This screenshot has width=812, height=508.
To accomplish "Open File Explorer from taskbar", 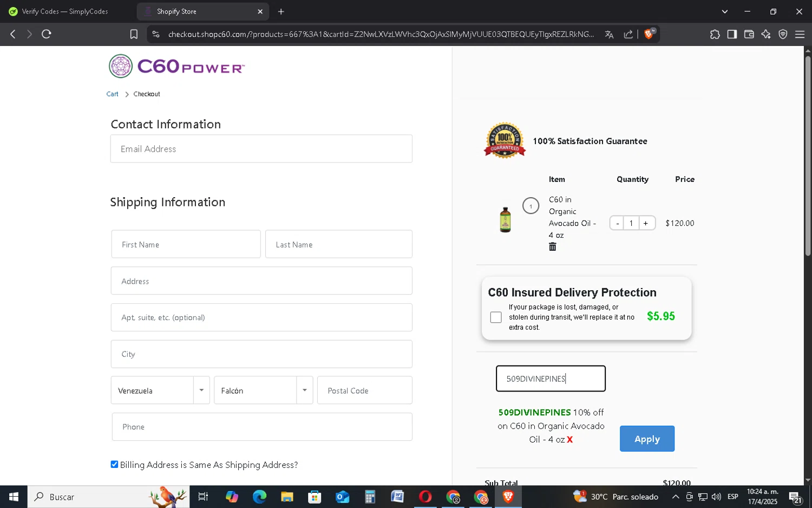I will coord(287,497).
